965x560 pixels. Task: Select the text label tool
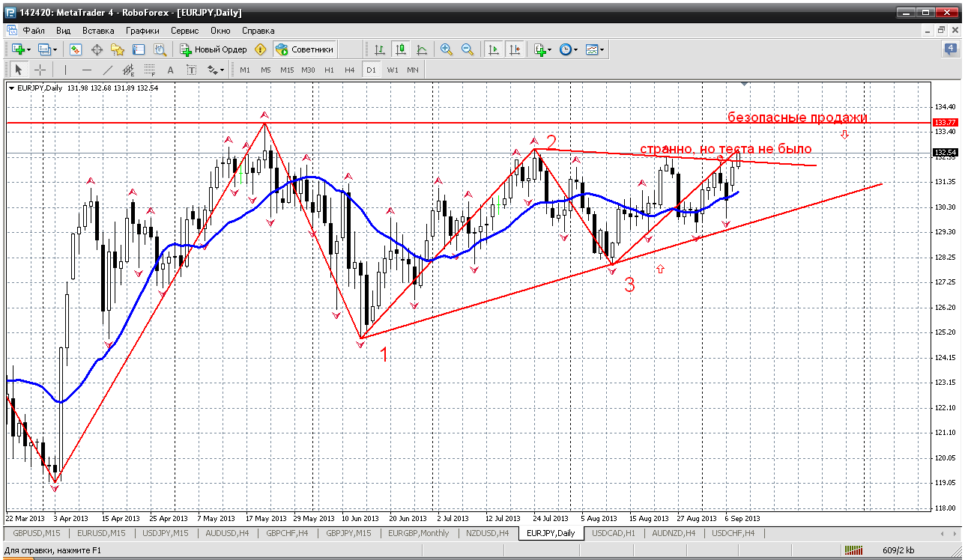coord(191,70)
